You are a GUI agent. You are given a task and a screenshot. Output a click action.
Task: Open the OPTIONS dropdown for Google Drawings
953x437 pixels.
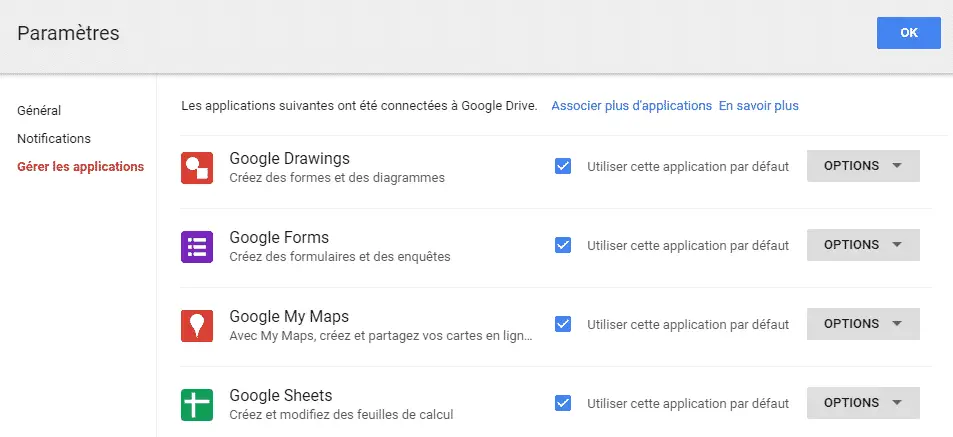[863, 166]
